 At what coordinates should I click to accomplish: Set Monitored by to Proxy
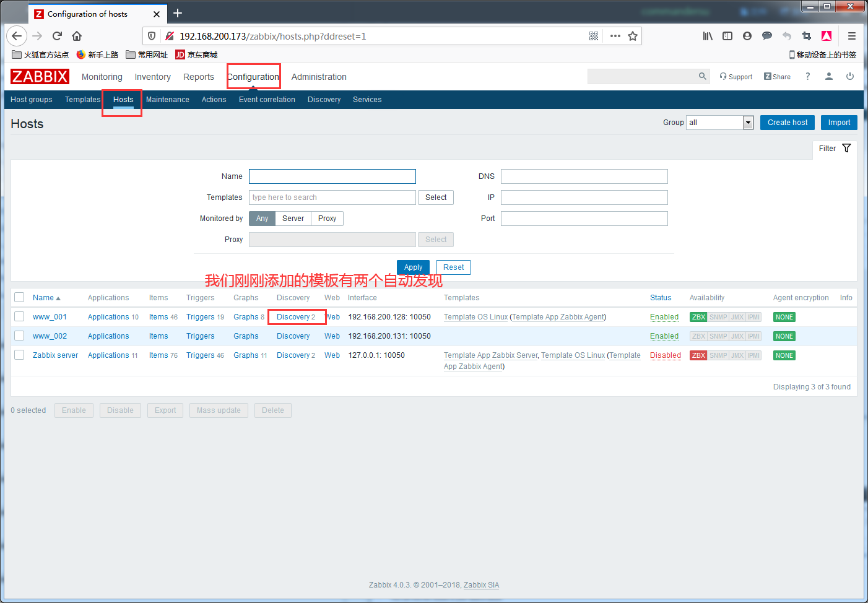[x=327, y=219]
